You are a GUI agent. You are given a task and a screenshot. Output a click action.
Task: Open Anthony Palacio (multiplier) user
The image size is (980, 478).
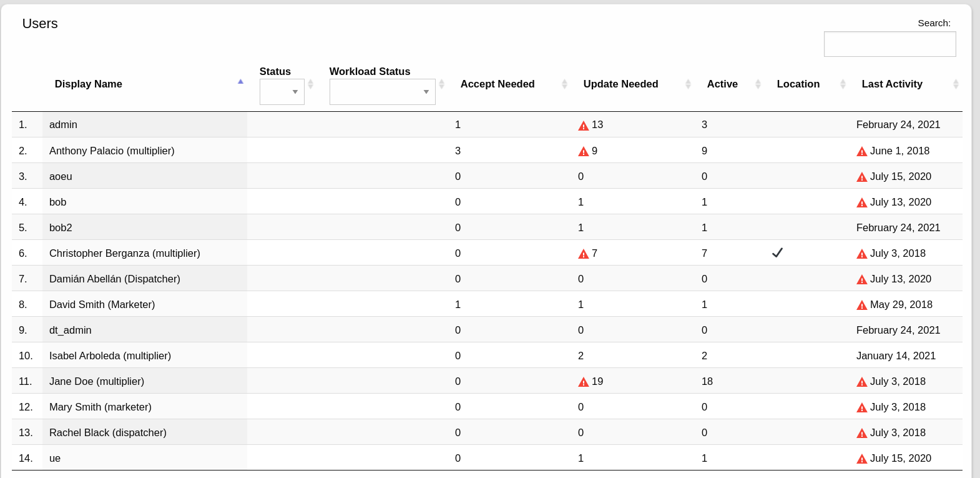[112, 151]
